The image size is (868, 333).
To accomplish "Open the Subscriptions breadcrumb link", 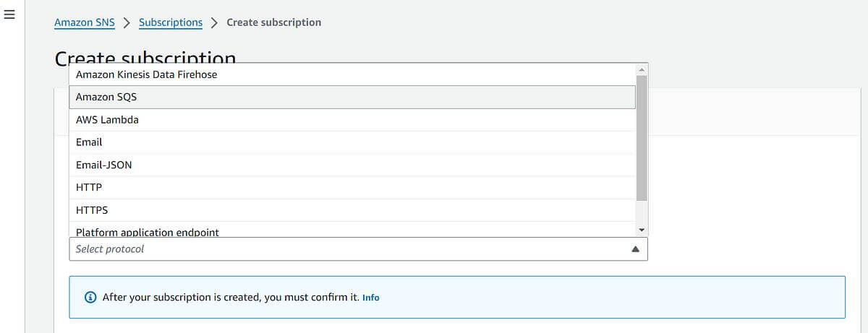I will [171, 22].
